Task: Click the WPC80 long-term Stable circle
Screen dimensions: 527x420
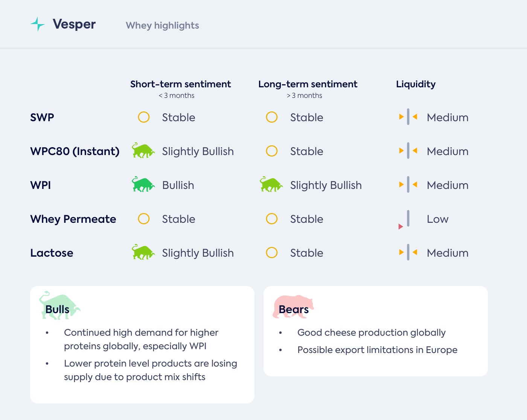Action: [x=272, y=151]
